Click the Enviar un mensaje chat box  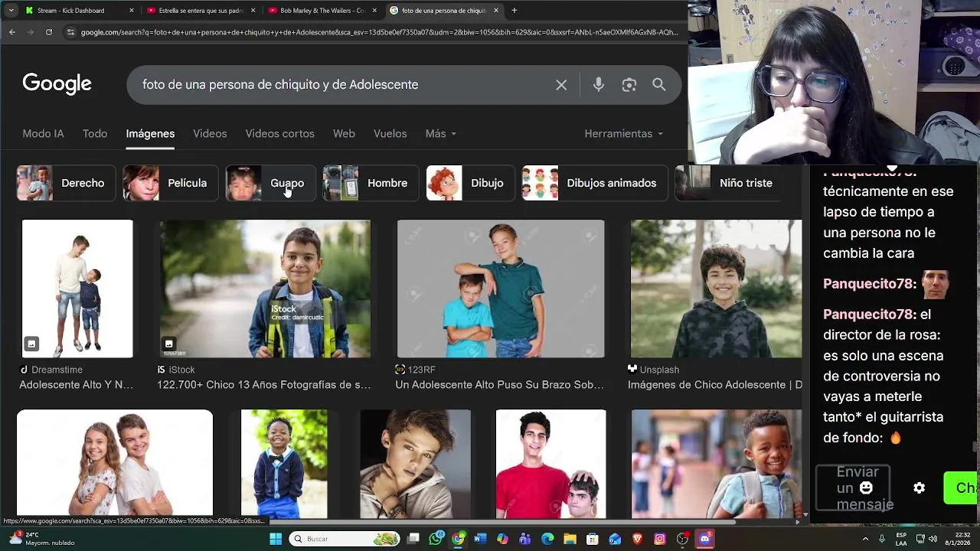point(852,487)
